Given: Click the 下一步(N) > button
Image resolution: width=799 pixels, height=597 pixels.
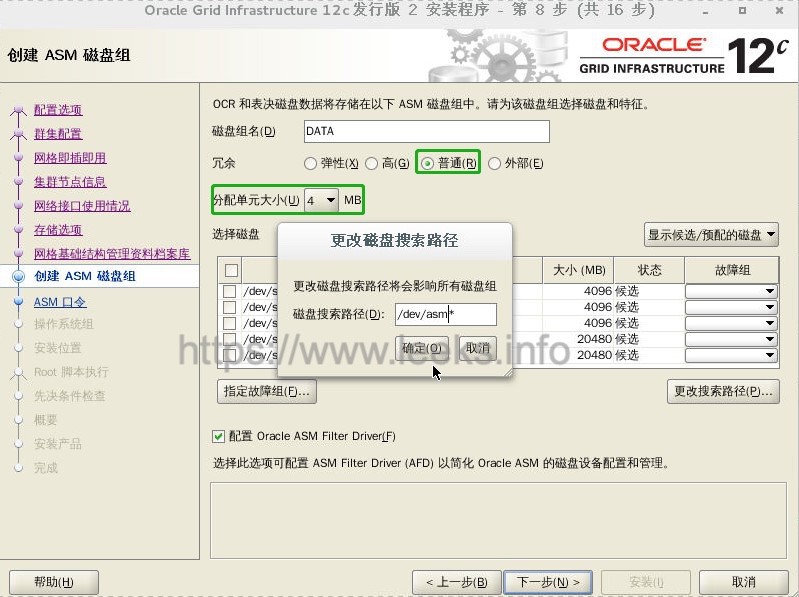Looking at the screenshot, I should point(548,582).
